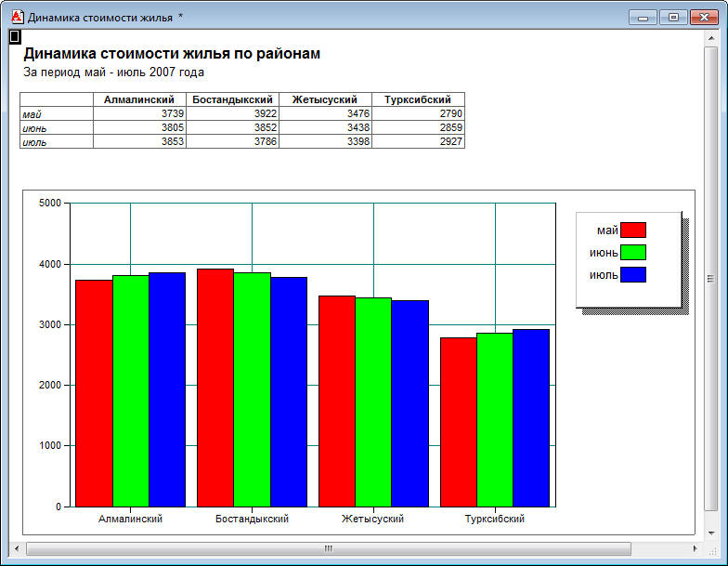Click the horizontal scrollbar left arrow
Image resolution: width=728 pixels, height=566 pixels.
click(17, 548)
